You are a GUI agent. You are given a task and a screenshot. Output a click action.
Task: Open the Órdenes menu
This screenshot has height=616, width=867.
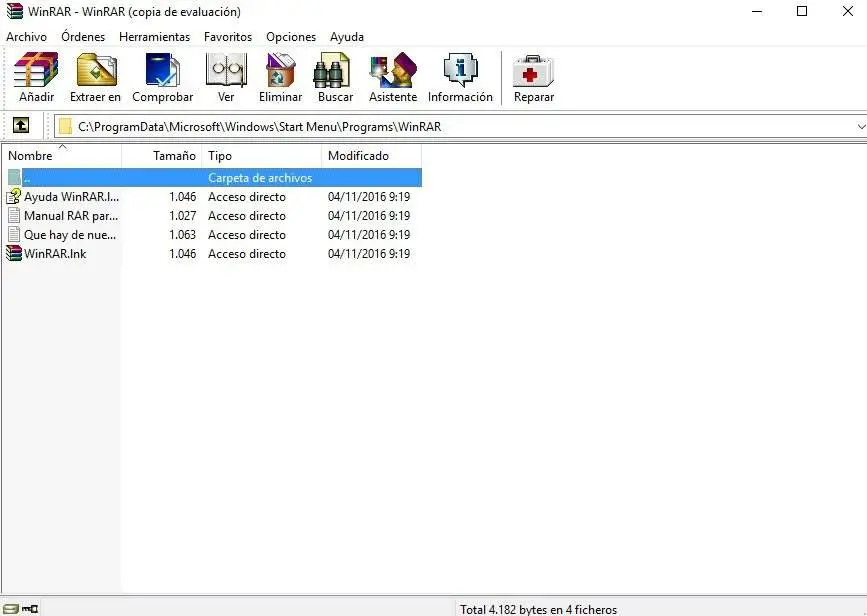pyautogui.click(x=83, y=37)
